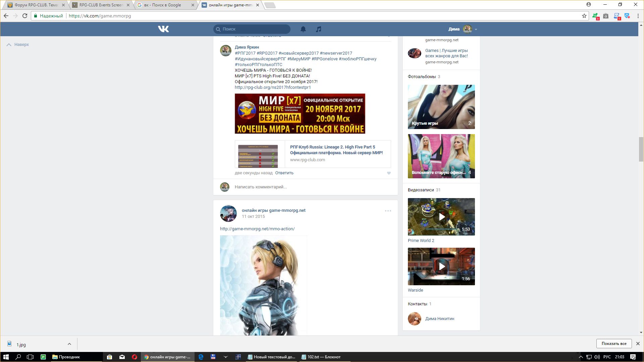
Task: Open the rpg-club.org ns2017hfcontestpr1 link
Action: pos(273,87)
